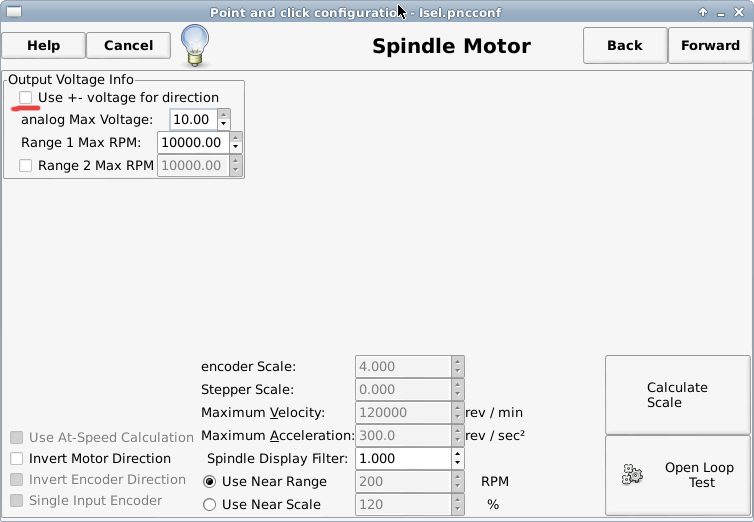The width and height of the screenshot is (754, 522).
Task: Increase analog Max Voltage with up arrow
Action: tap(223, 114)
